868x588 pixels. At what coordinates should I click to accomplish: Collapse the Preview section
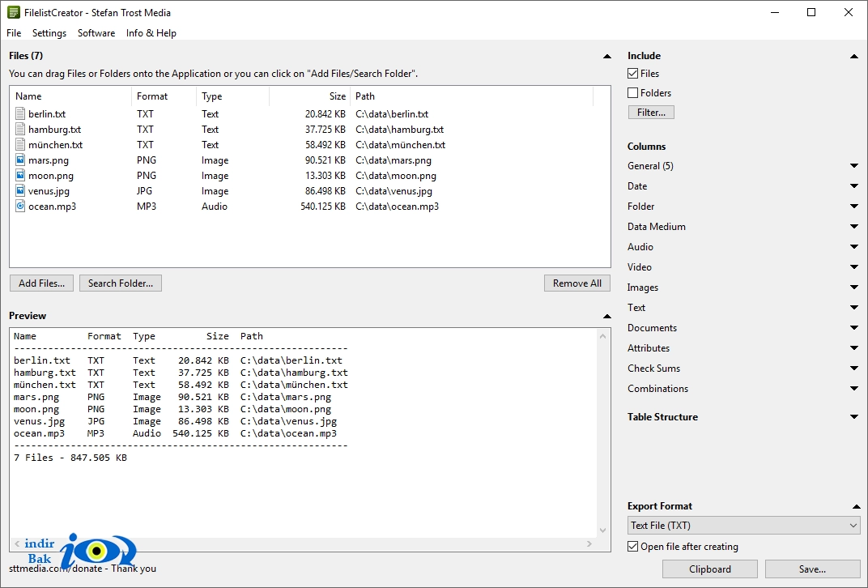tap(606, 316)
